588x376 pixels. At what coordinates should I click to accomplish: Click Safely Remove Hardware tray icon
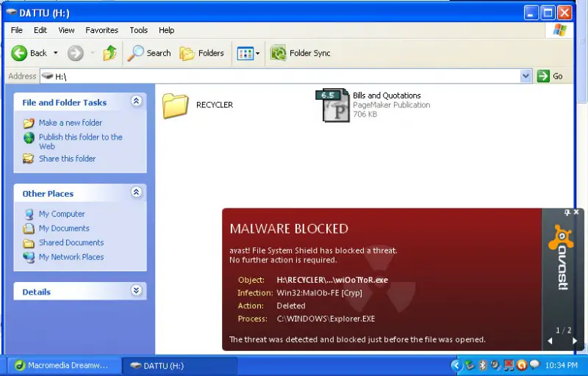point(470,365)
